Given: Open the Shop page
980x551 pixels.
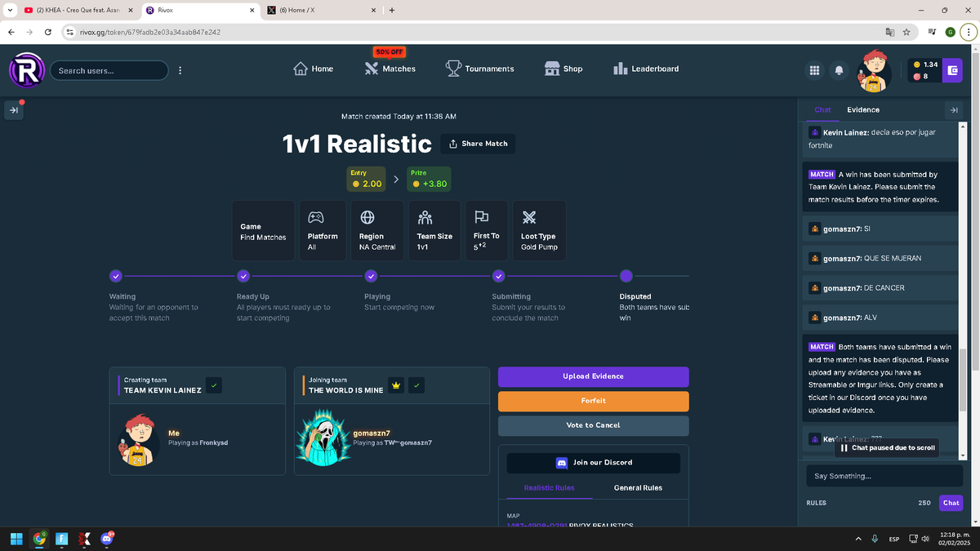Looking at the screenshot, I should [x=563, y=69].
